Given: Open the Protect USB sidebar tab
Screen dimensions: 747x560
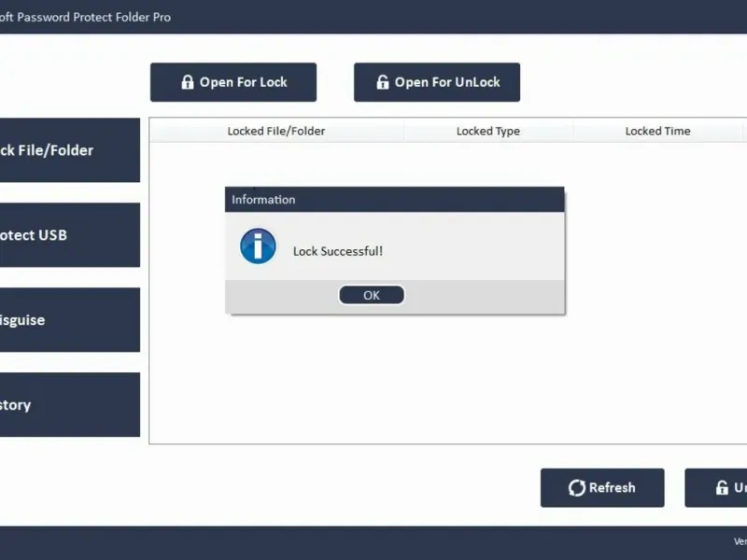Looking at the screenshot, I should [x=70, y=235].
